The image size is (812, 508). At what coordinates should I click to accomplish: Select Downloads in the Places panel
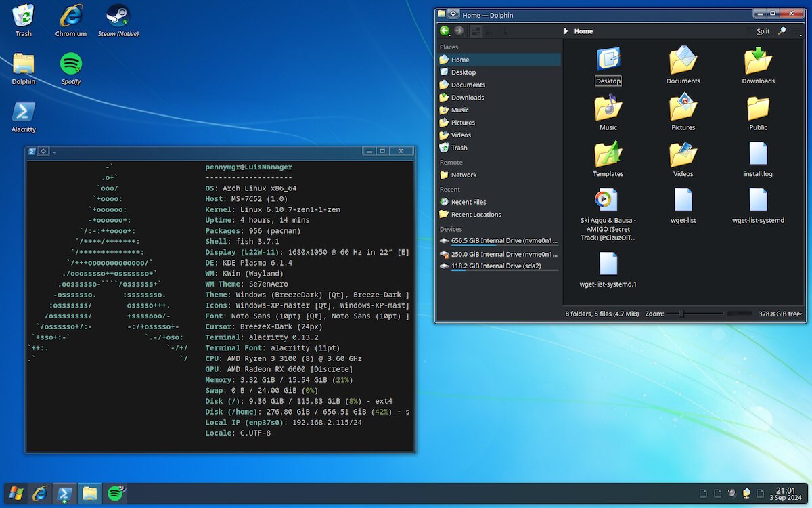(468, 98)
